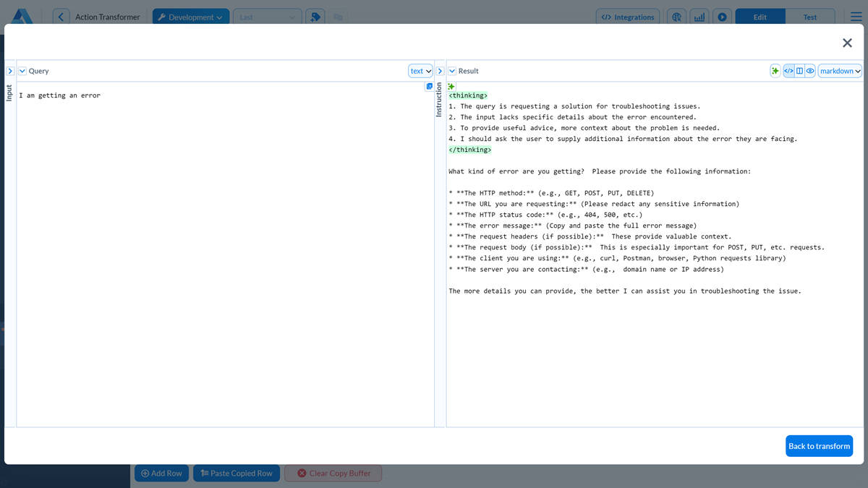Click the wrench icon on the Development selector
Image resolution: width=868 pixels, height=488 pixels.
coord(162,16)
